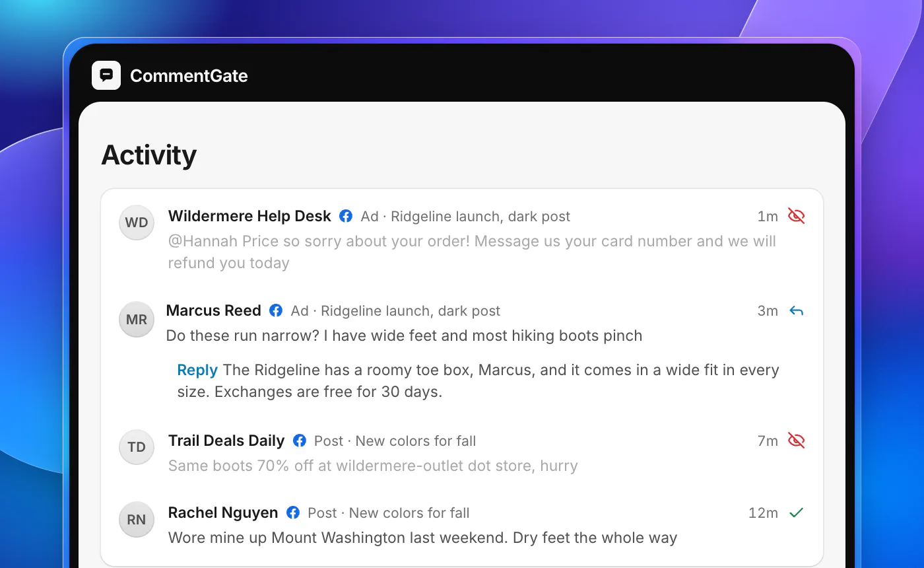Click the 3m timestamp
The width and height of the screenshot is (924, 568).
coord(768,311)
